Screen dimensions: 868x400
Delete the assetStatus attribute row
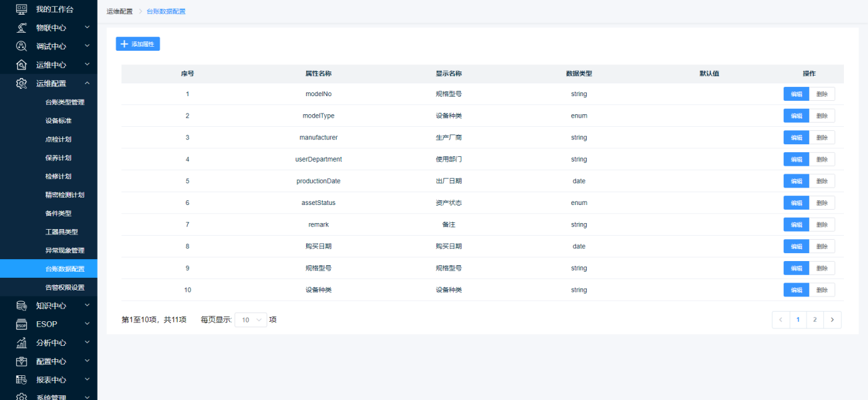click(822, 203)
